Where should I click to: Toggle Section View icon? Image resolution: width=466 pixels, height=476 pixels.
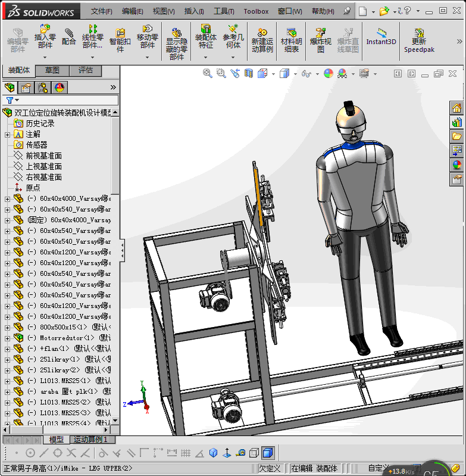pyautogui.click(x=249, y=73)
